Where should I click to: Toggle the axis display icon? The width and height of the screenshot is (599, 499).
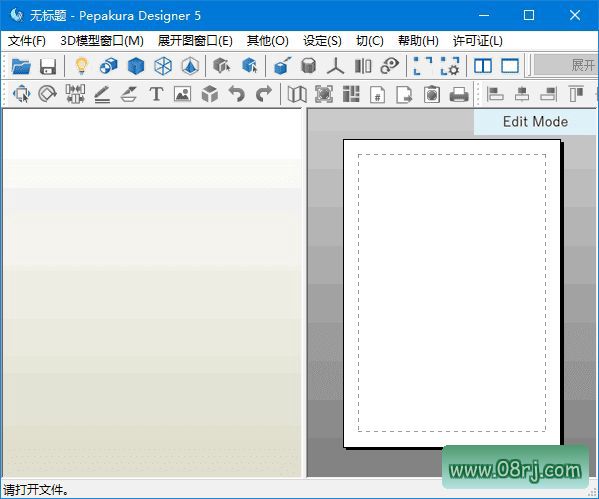point(335,66)
